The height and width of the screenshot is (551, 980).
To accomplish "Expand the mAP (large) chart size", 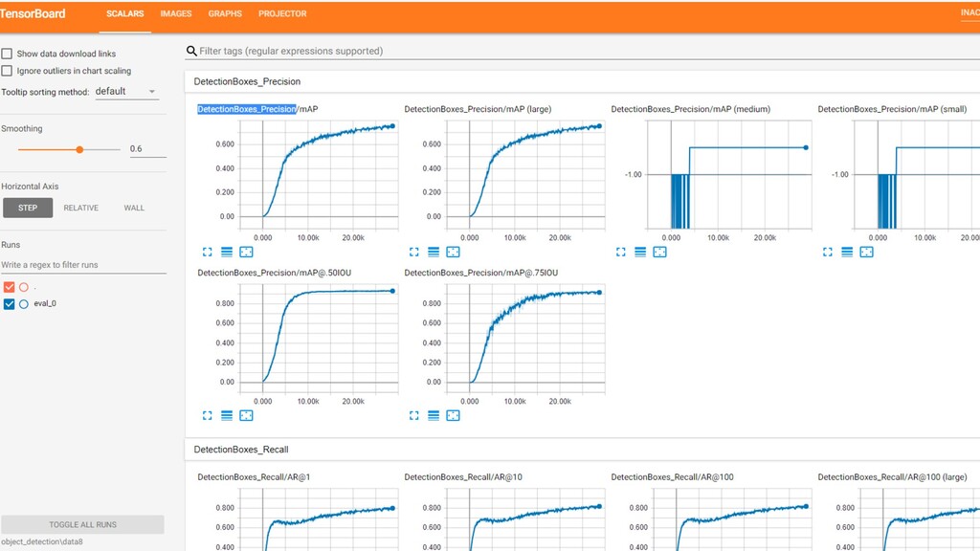I will pos(414,252).
